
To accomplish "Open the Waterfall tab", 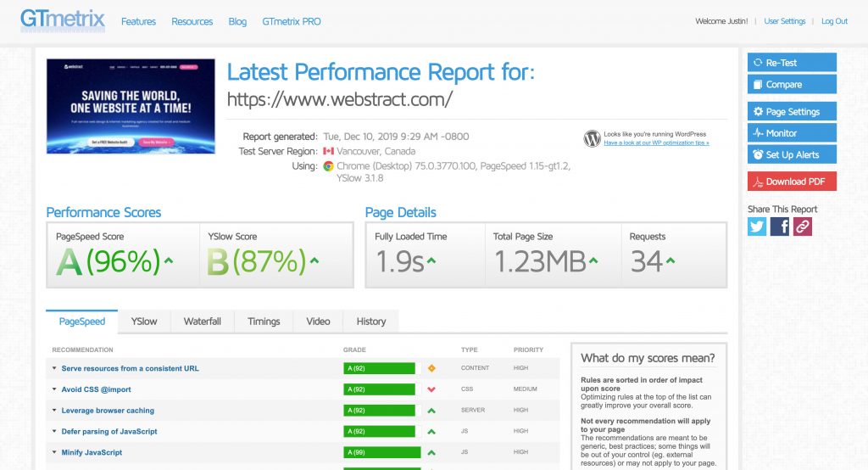I will coord(202,322).
